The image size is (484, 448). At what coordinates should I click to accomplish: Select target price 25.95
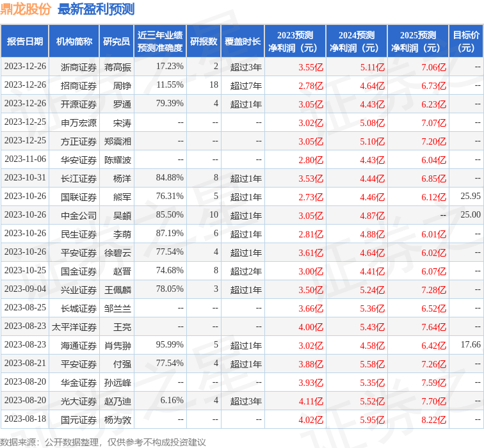coord(471,196)
